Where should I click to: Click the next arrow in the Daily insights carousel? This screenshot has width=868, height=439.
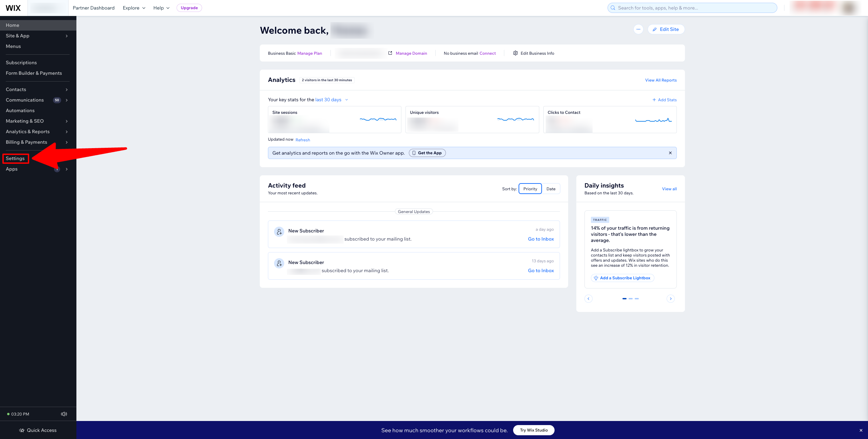point(671,299)
